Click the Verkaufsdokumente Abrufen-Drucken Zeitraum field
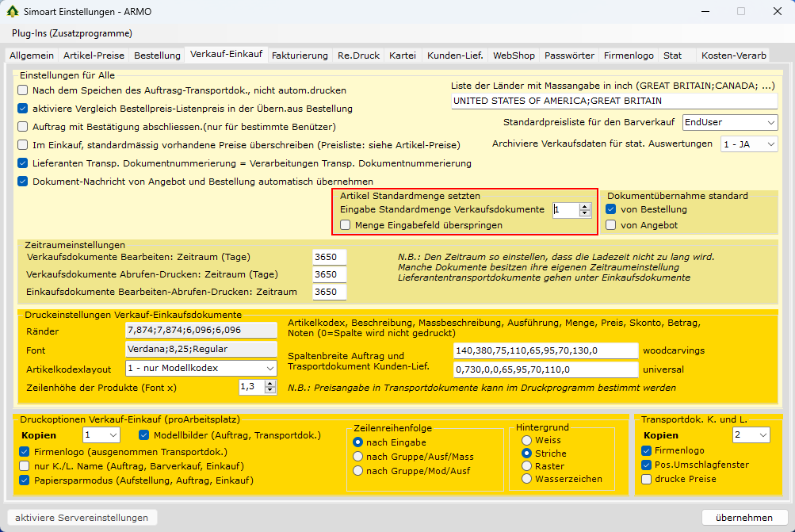Image resolution: width=795 pixels, height=532 pixels. [x=329, y=274]
